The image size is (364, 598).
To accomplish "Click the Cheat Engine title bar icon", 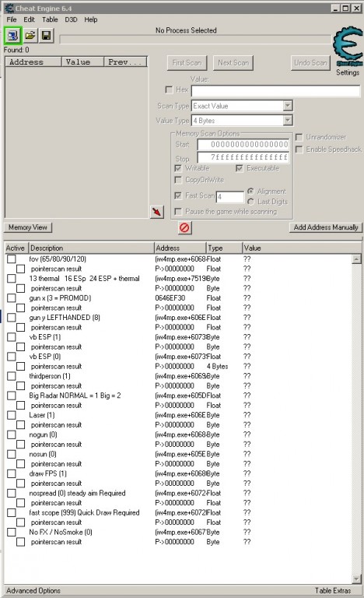I will (x=9, y=8).
